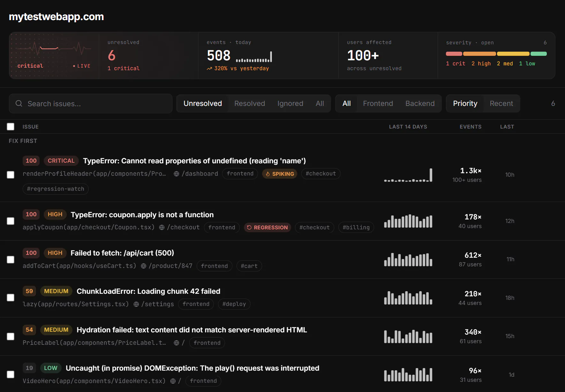Click the red critical severity bar segment
The height and width of the screenshot is (392, 565).
(x=454, y=54)
